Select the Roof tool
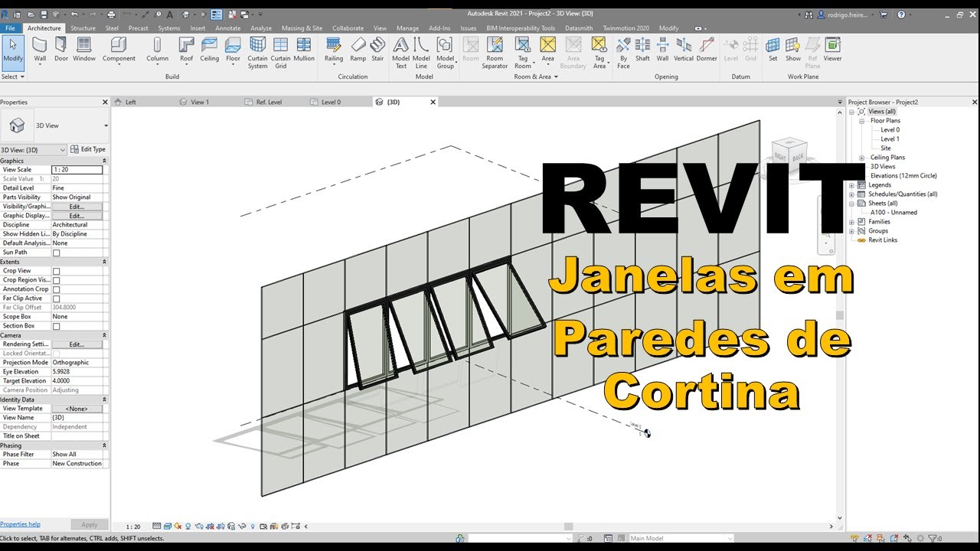 tap(187, 49)
